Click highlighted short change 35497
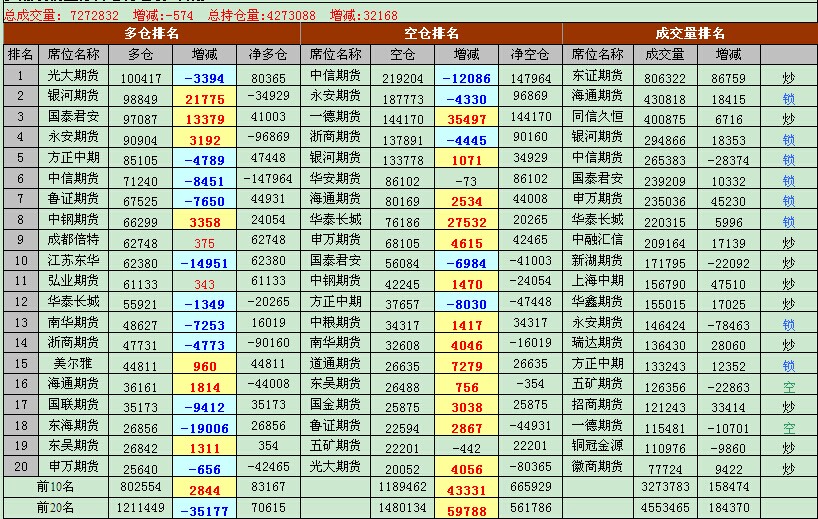The height and width of the screenshot is (519, 818). (x=466, y=119)
